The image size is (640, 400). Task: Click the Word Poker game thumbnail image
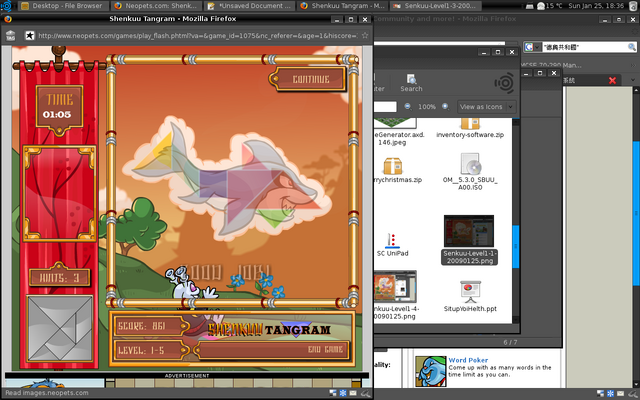(431, 371)
